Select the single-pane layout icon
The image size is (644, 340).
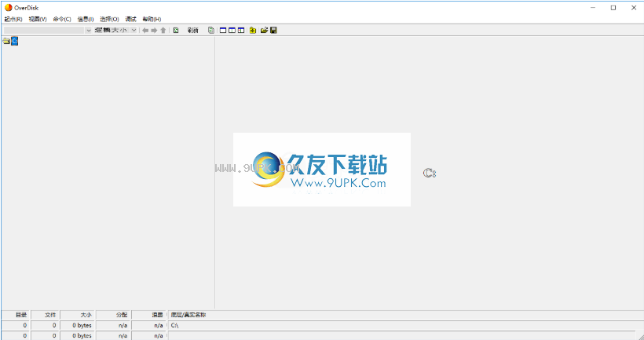tap(223, 31)
